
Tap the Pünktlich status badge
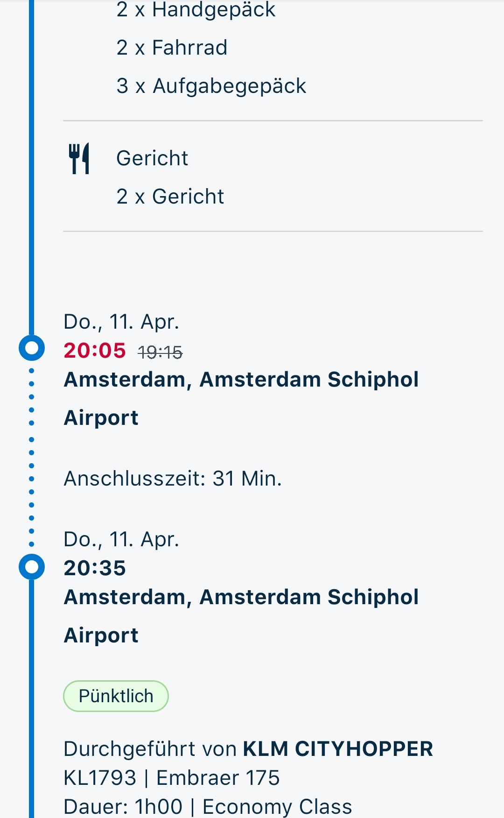(116, 696)
